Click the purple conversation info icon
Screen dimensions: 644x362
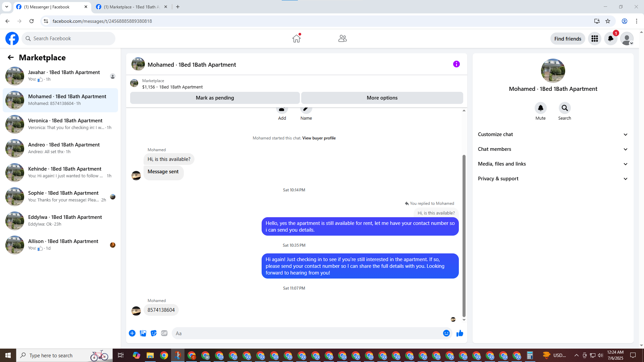456,64
